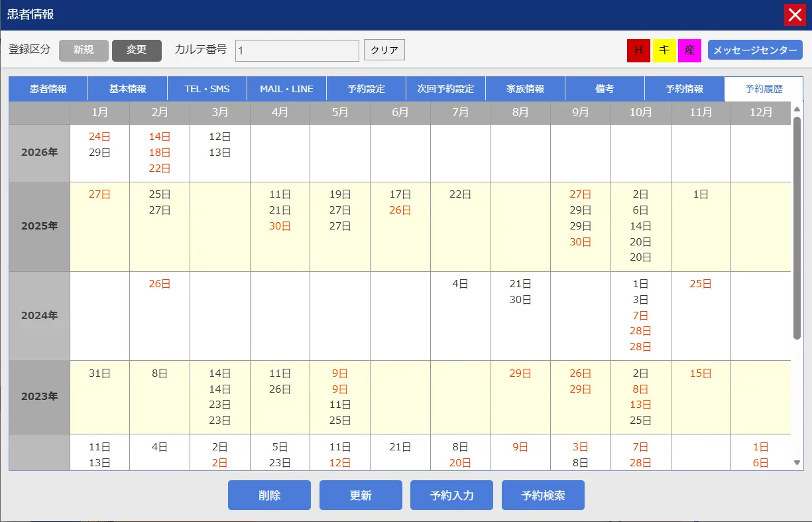The height and width of the screenshot is (522, 812).
Task: Switch to the 基本情報 tab
Action: [128, 89]
